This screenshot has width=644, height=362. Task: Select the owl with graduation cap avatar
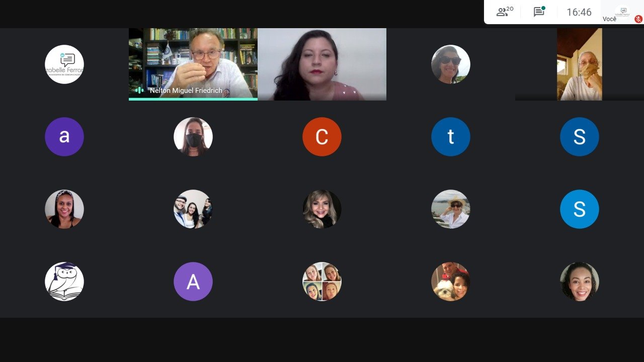[x=64, y=282]
